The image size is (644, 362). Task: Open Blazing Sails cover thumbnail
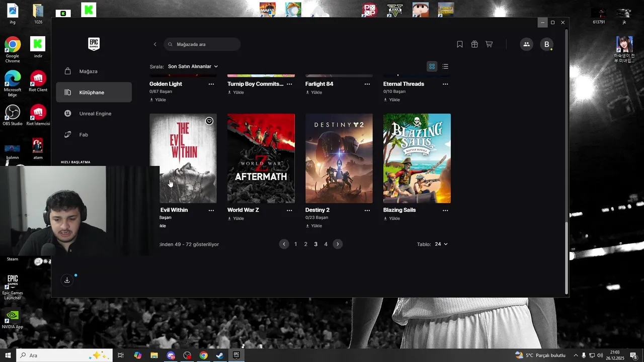[417, 158]
